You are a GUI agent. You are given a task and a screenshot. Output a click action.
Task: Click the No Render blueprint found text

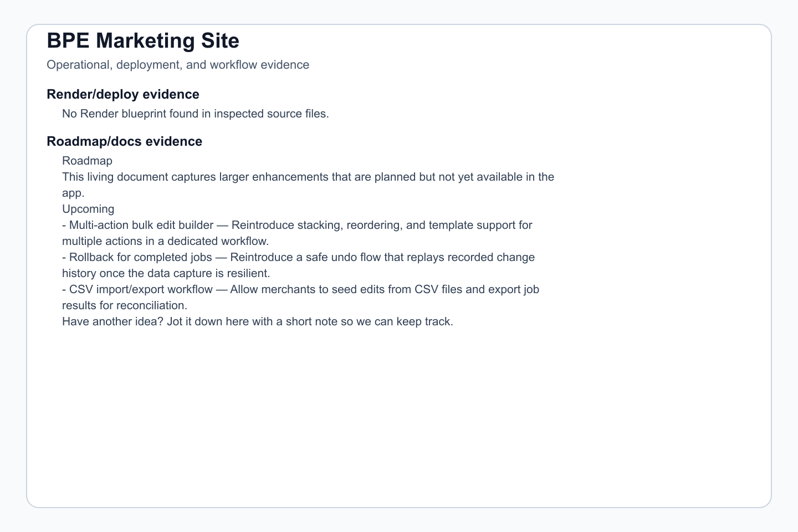196,114
